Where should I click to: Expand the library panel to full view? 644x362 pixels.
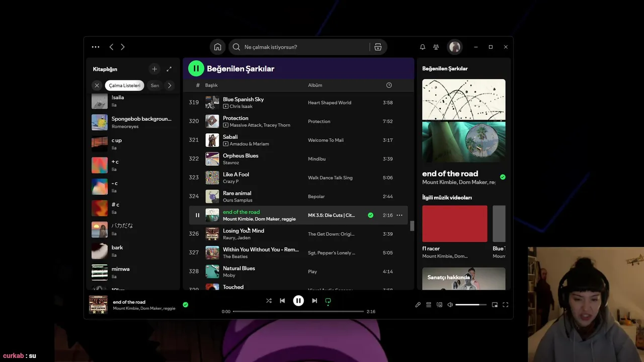pos(169,69)
